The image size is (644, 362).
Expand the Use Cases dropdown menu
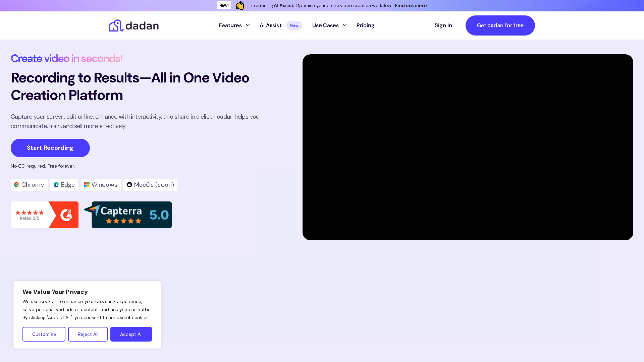(x=329, y=25)
